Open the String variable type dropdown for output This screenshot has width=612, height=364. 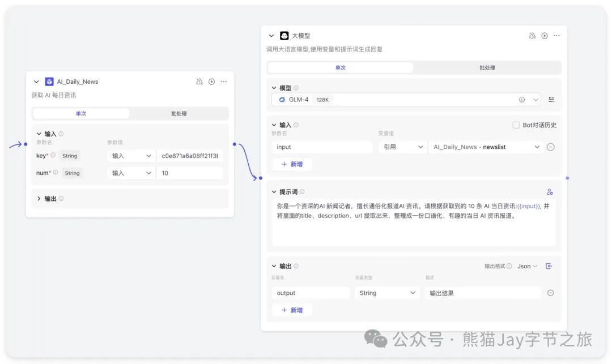click(387, 293)
